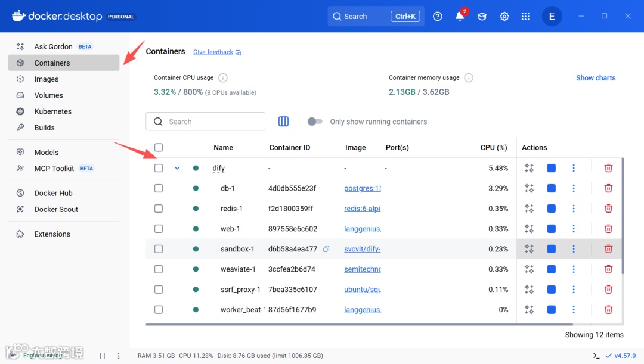Copy the sandbox-1 container ID
This screenshot has height=364, width=644.
(326, 249)
